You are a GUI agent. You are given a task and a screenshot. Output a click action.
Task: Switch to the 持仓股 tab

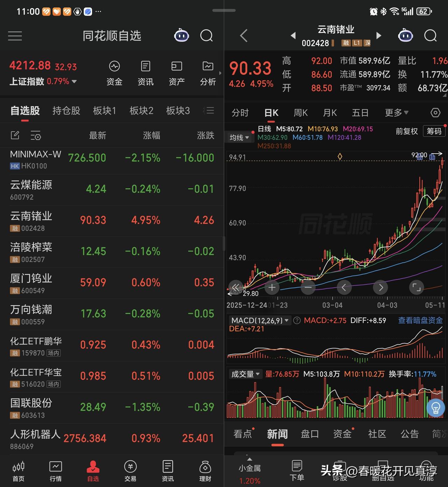[x=66, y=111]
